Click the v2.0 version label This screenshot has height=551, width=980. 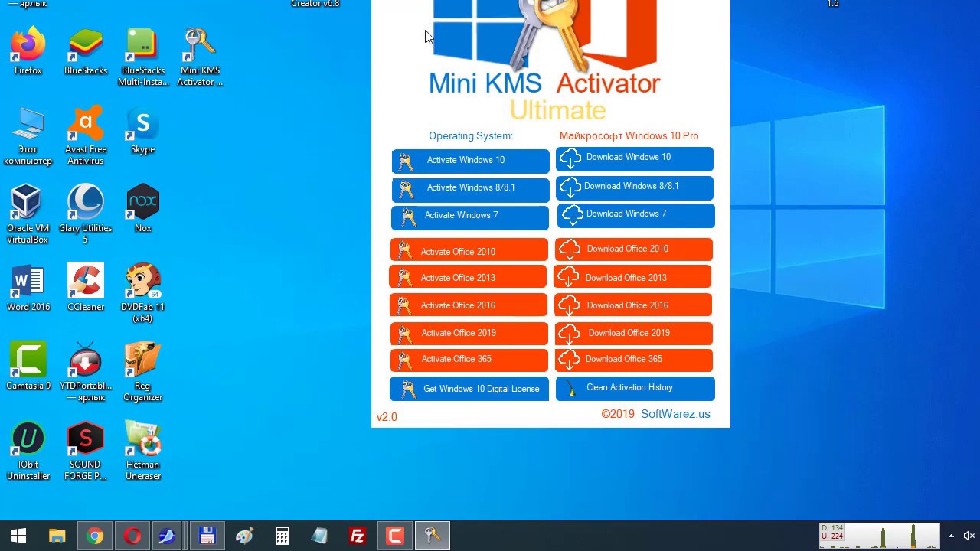[x=387, y=417]
